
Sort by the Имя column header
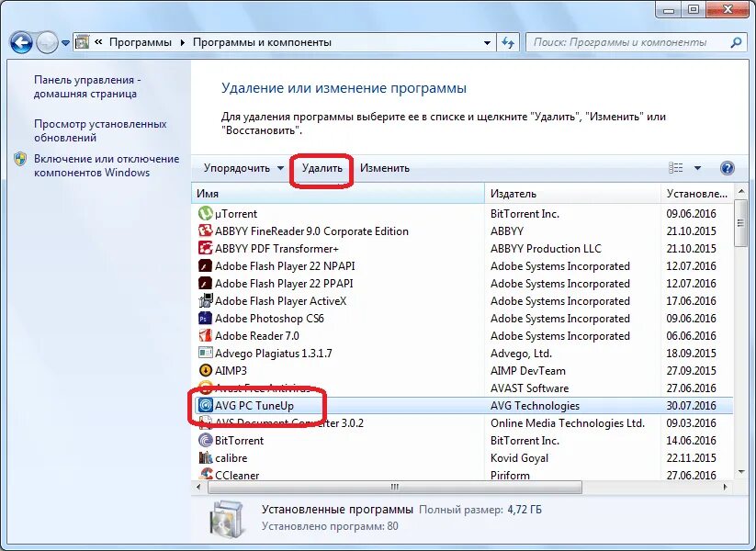(x=338, y=193)
